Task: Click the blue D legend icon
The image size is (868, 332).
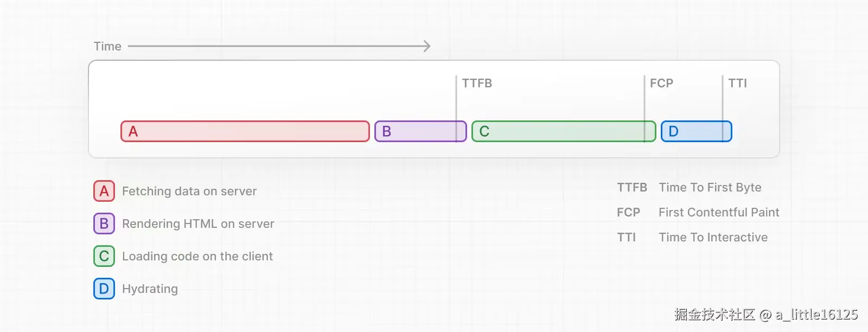Action: point(104,289)
